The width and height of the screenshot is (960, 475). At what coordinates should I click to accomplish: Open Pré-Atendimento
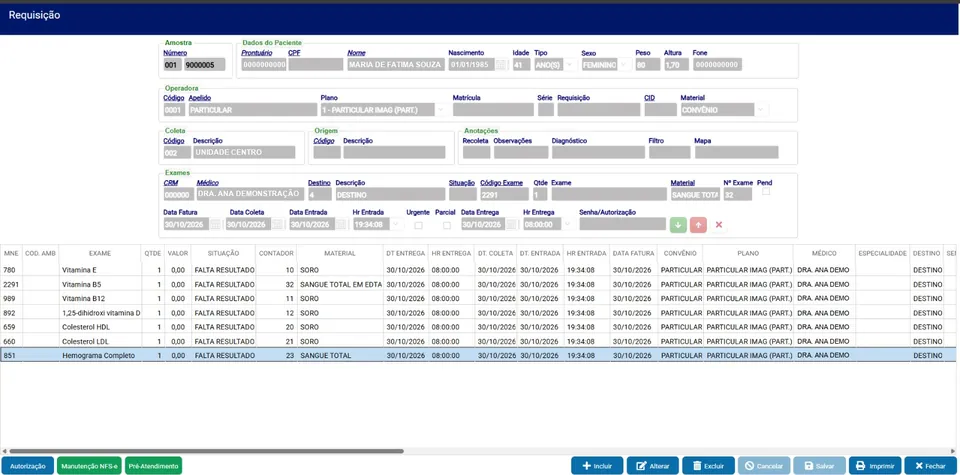click(154, 466)
